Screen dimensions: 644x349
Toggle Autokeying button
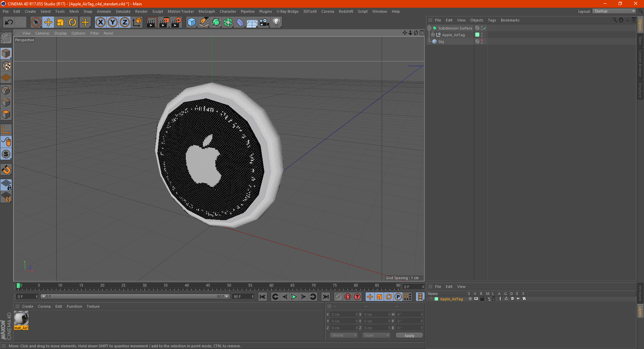click(x=348, y=297)
